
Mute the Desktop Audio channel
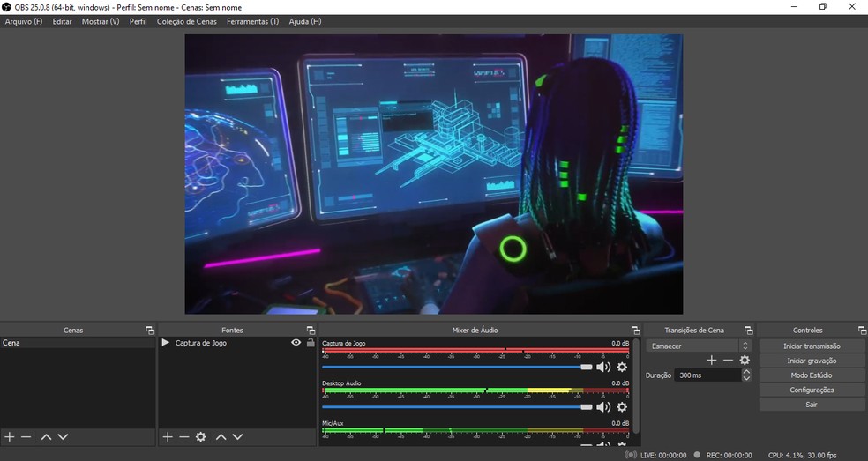click(603, 407)
